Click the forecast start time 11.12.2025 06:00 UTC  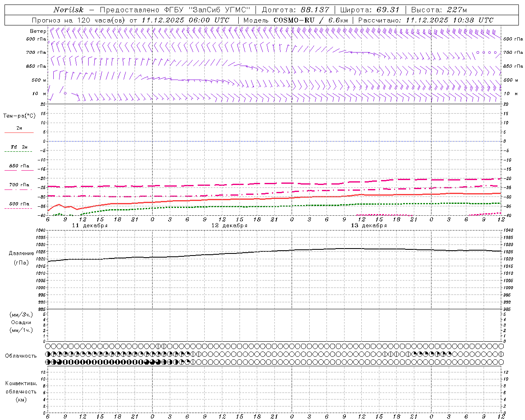coord(185,20)
